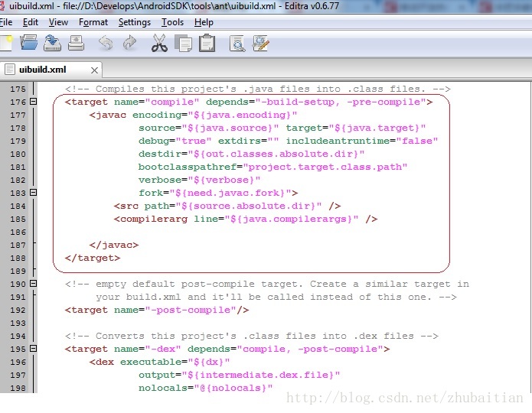Image resolution: width=532 pixels, height=413 pixels.
Task: Open the Tools menu
Action: pyautogui.click(x=172, y=22)
